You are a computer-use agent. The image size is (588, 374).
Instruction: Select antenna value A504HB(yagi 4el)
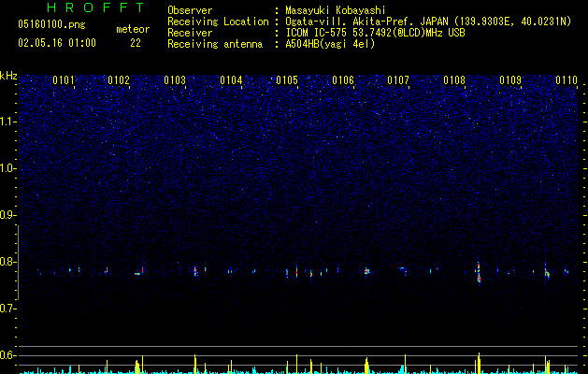coord(330,44)
